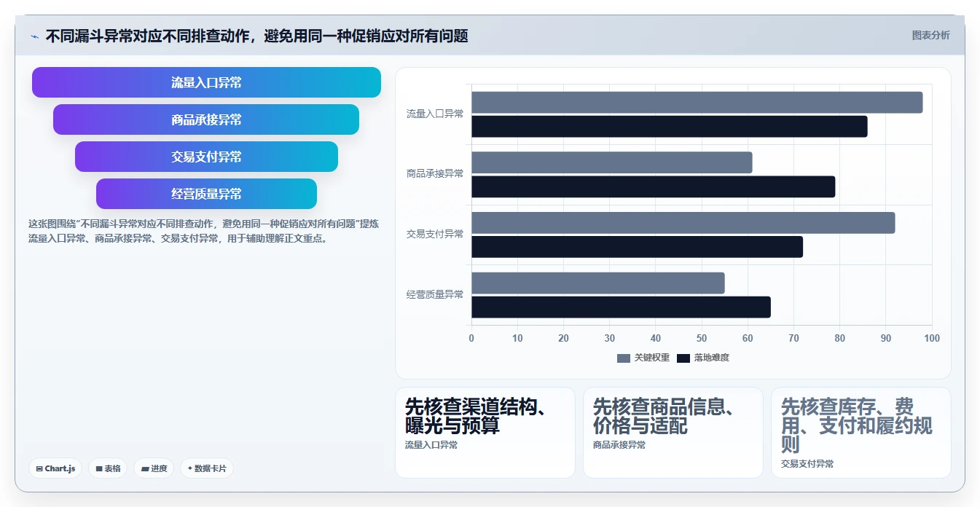Image resolution: width=980 pixels, height=507 pixels.
Task: Click the 流量入口异常 chart axis label
Action: tap(435, 114)
